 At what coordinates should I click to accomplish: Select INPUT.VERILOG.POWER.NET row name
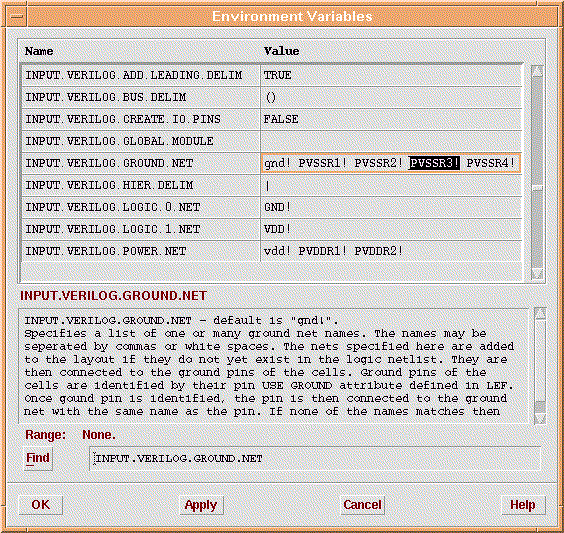click(105, 251)
